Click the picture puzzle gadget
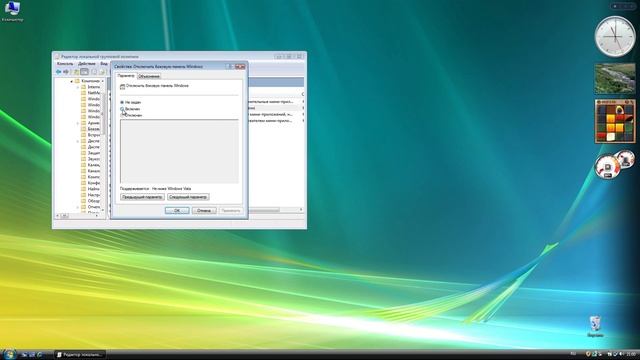The width and height of the screenshot is (640, 360). (615, 121)
